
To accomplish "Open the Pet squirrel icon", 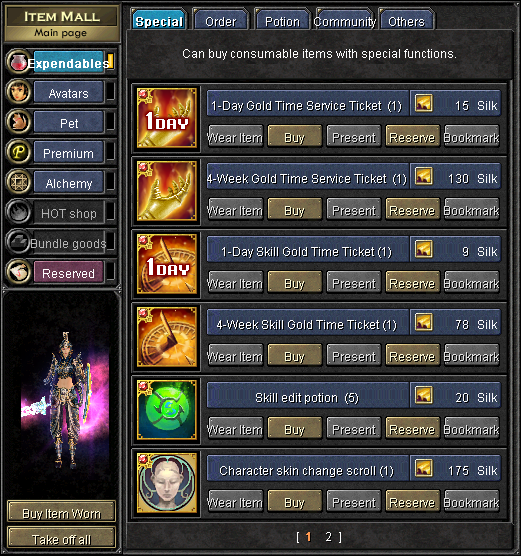I will [18, 122].
